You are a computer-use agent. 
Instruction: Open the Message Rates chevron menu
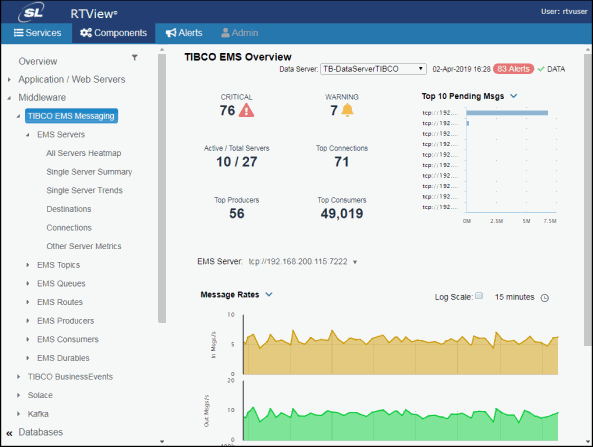(x=269, y=294)
